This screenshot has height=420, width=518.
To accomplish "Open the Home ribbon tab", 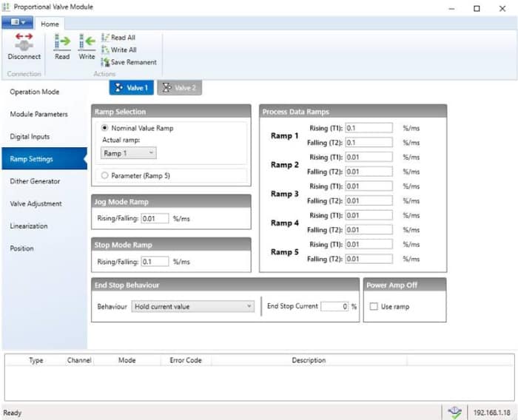I will (x=50, y=24).
